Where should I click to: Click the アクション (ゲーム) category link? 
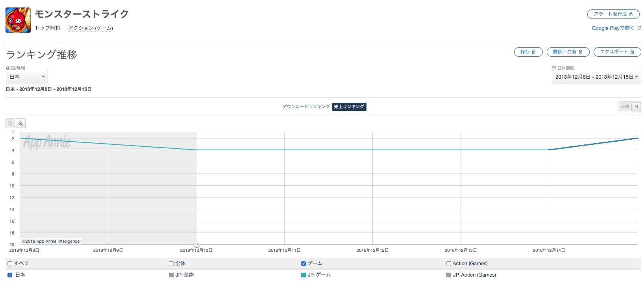coord(91,28)
